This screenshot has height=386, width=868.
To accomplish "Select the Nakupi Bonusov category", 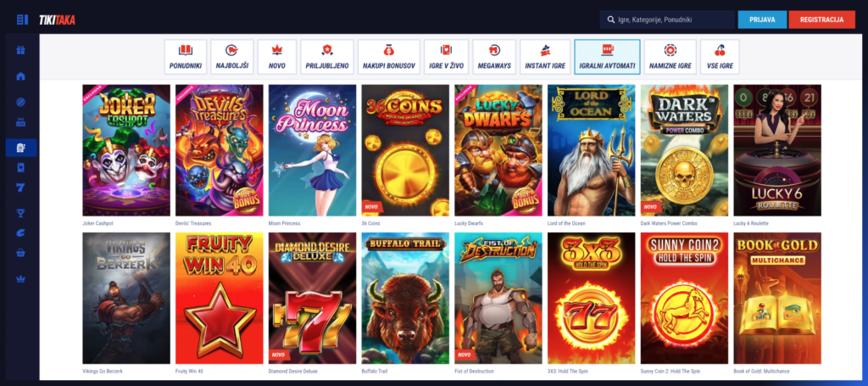I will [388, 57].
